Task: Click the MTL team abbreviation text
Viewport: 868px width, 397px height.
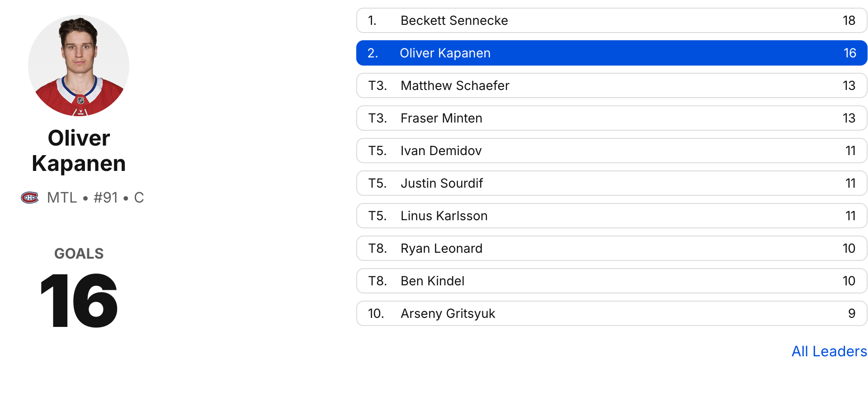Action: pyautogui.click(x=62, y=198)
